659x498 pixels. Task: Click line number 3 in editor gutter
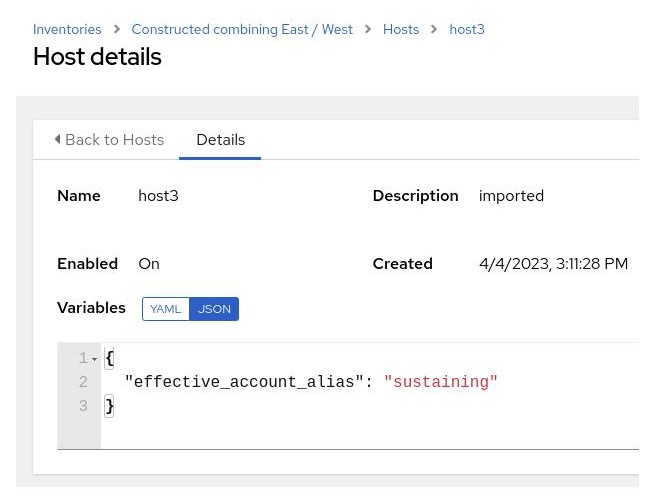tap(83, 406)
